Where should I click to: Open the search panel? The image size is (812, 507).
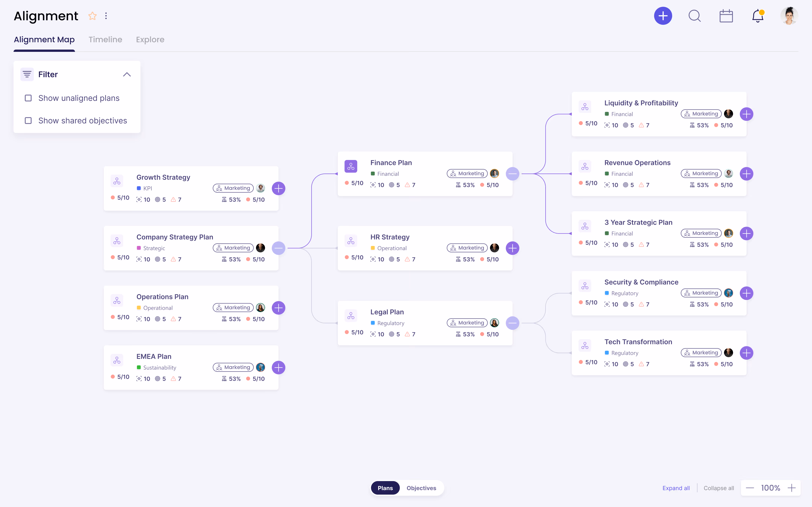(x=695, y=16)
